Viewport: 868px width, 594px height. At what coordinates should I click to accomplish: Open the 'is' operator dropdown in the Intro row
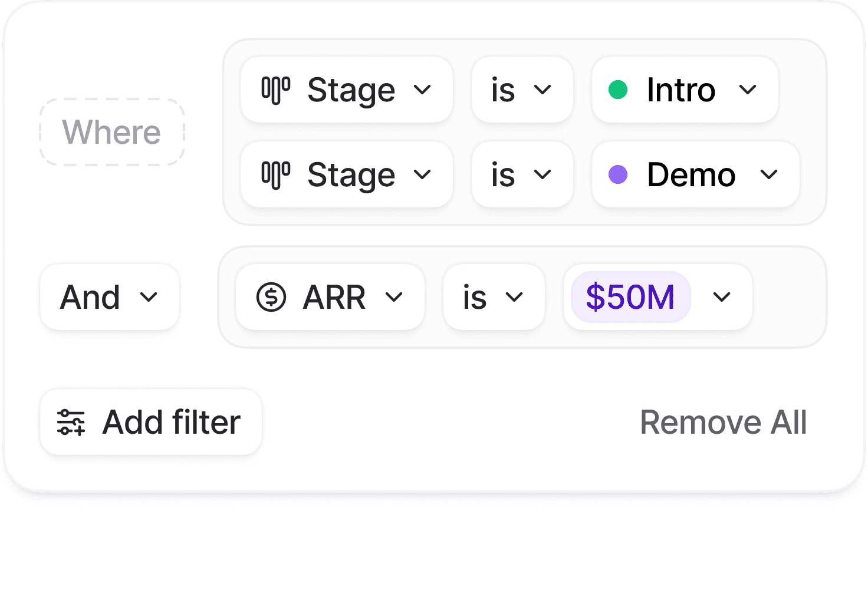(522, 90)
